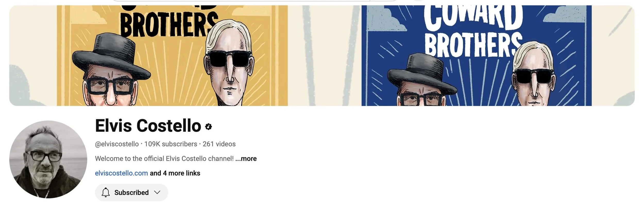Click the 261 videos count

click(x=219, y=144)
